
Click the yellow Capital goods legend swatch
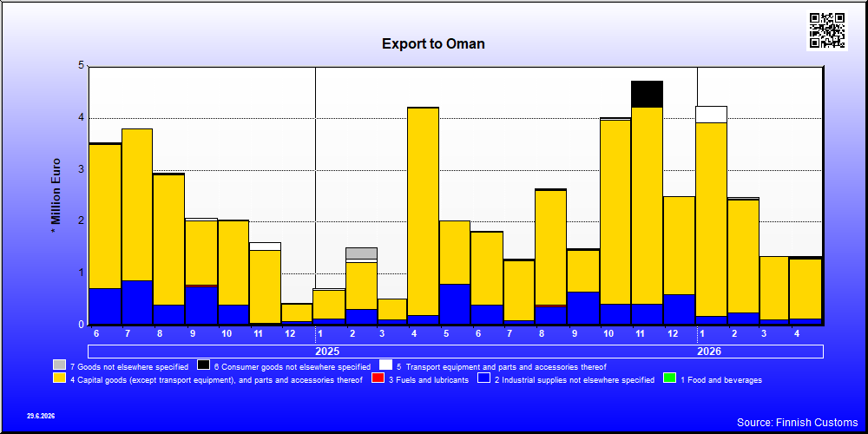59,379
